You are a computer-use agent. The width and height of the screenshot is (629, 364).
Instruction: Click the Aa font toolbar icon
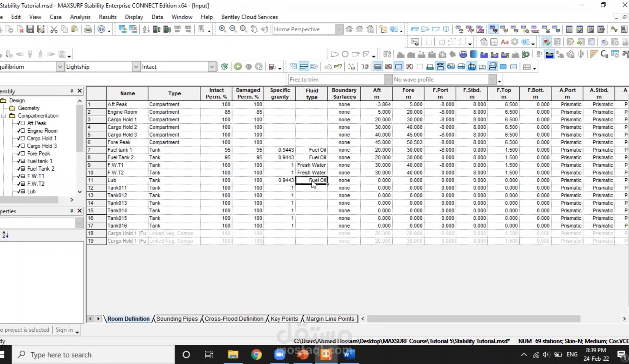[504, 42]
